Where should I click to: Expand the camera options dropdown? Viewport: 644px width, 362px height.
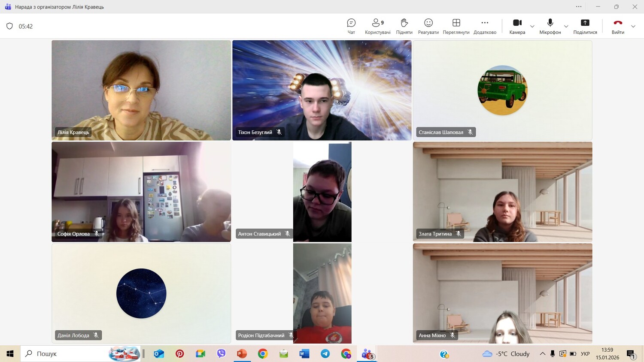[532, 27]
